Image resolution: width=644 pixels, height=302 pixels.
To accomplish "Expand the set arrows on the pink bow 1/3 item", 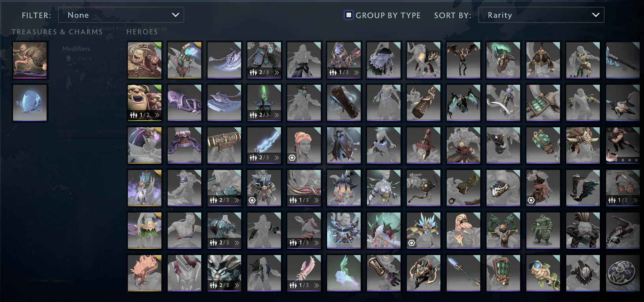I will pyautogui.click(x=316, y=200).
